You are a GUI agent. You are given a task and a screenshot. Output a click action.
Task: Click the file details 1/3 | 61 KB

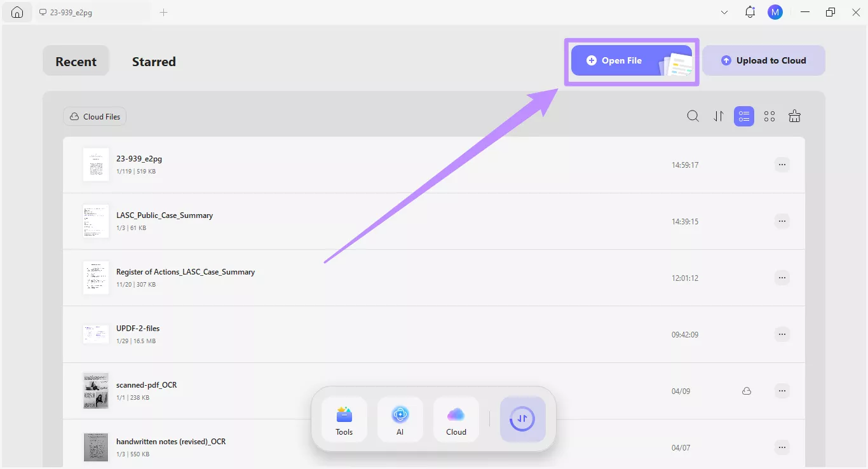pyautogui.click(x=131, y=228)
